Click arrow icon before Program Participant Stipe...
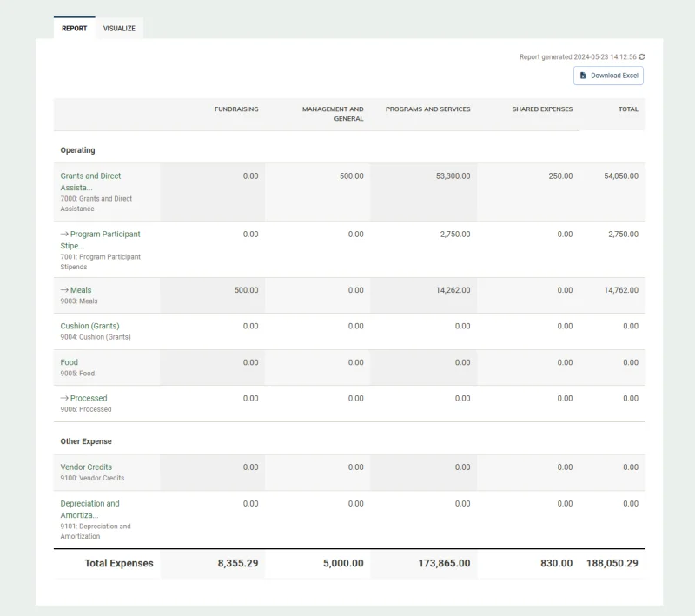The height and width of the screenshot is (616, 695). pos(64,234)
